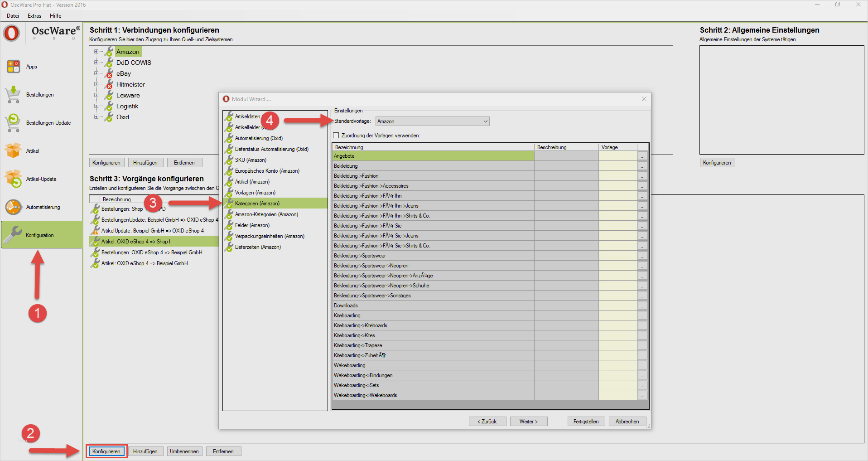Expand the Amazon connection tree node
The image size is (868, 461).
pos(96,52)
